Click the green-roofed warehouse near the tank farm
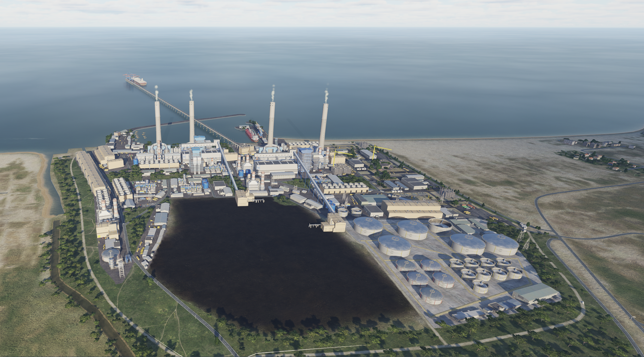 [536, 293]
